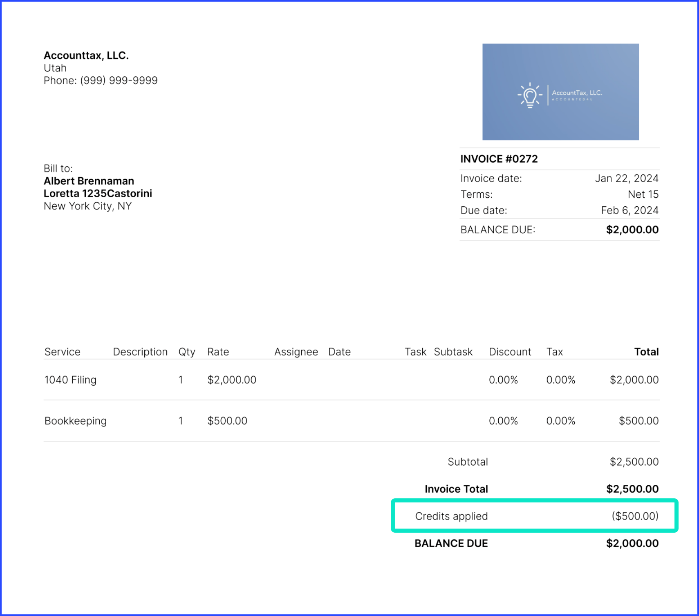Select the Albert Brennaman billing name
This screenshot has height=616, width=699.
pos(89,181)
